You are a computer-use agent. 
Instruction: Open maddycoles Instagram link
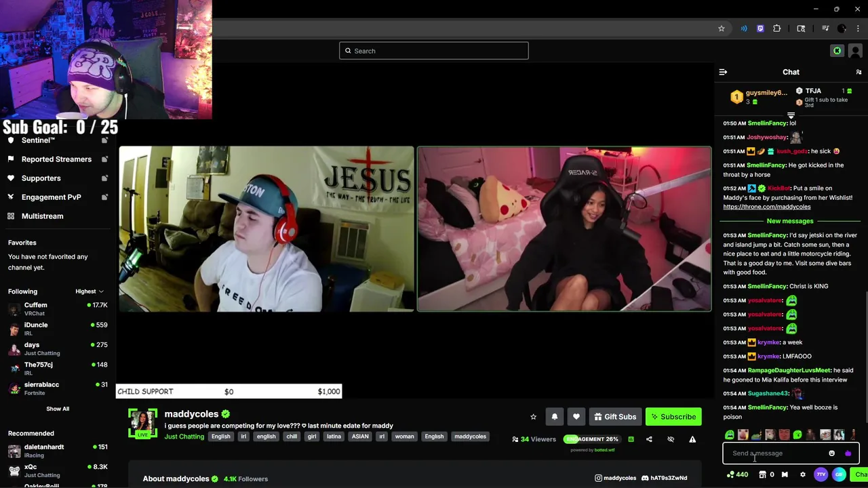[616, 478]
